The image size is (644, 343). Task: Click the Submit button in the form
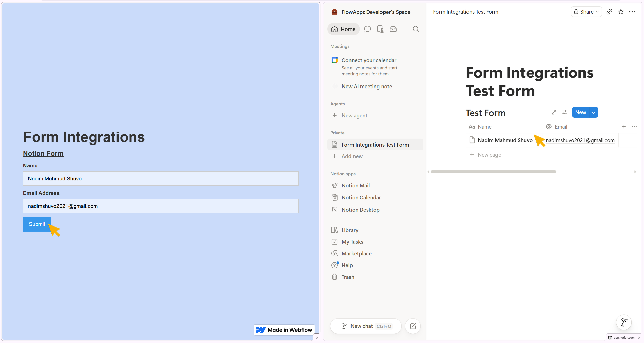pyautogui.click(x=37, y=224)
